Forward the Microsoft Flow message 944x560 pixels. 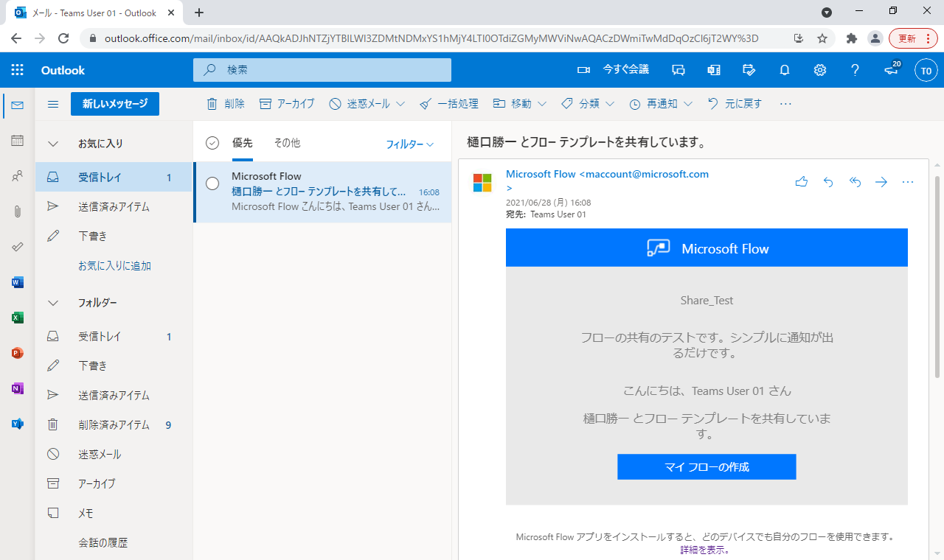coord(881,182)
